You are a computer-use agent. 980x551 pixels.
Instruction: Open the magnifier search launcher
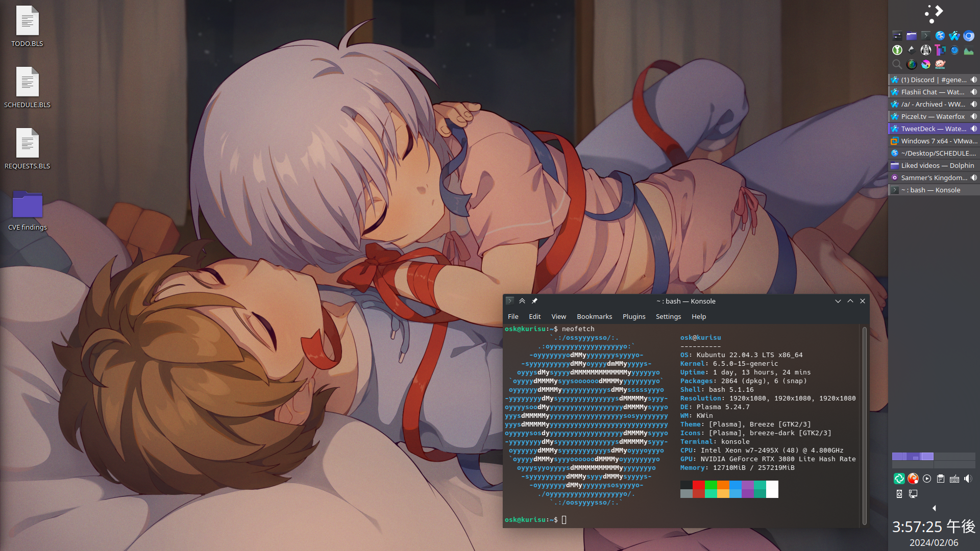coord(897,64)
